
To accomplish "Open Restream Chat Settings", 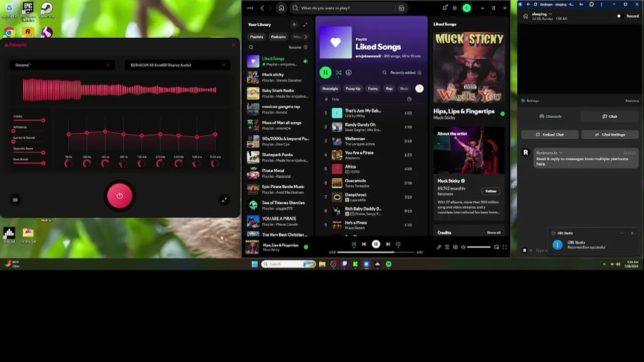I will (x=610, y=135).
